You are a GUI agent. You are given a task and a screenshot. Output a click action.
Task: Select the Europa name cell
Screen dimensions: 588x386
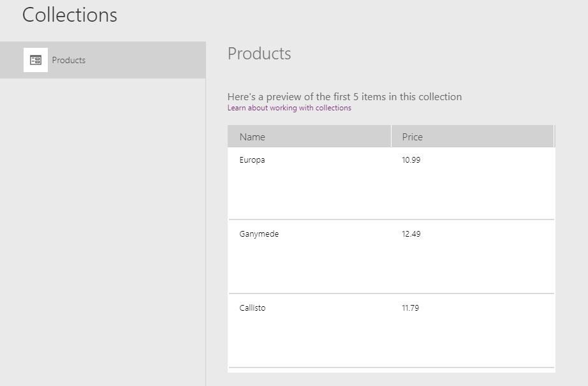tap(252, 160)
